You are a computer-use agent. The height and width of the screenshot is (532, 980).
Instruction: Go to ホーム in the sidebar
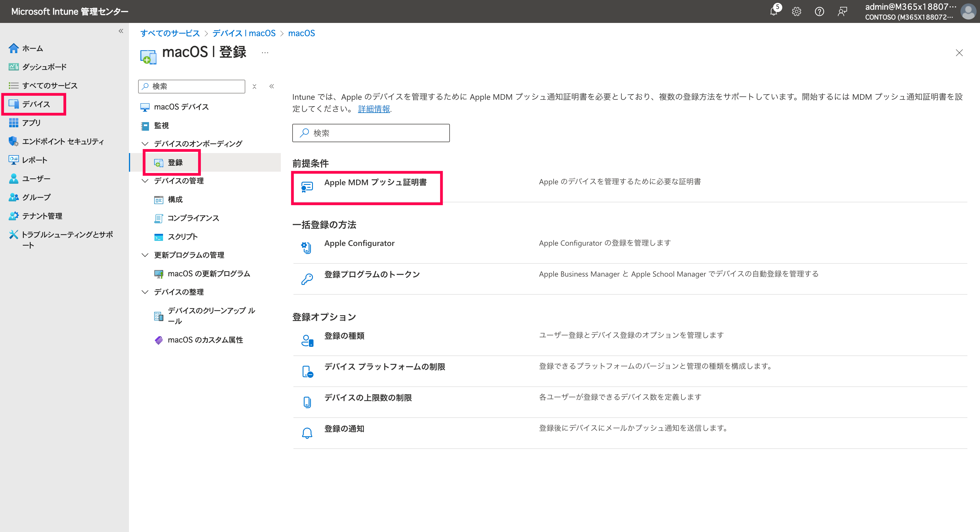(x=32, y=48)
